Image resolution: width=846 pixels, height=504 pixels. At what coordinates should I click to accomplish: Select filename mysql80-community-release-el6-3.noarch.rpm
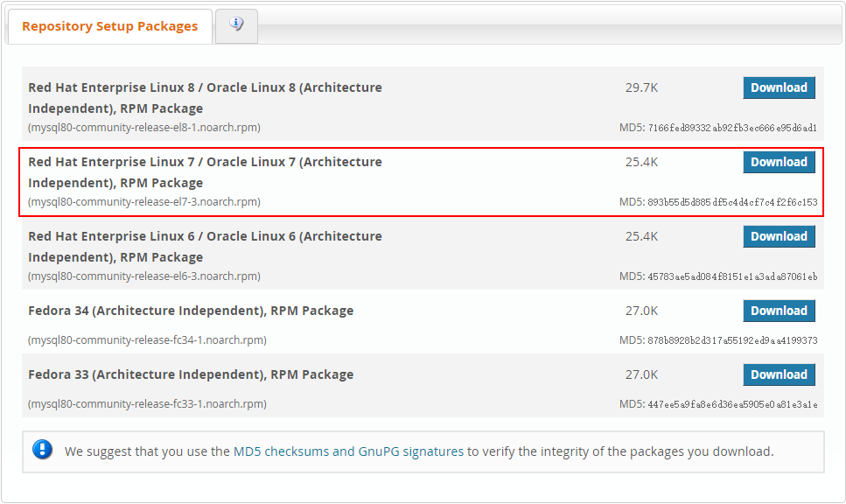[144, 276]
